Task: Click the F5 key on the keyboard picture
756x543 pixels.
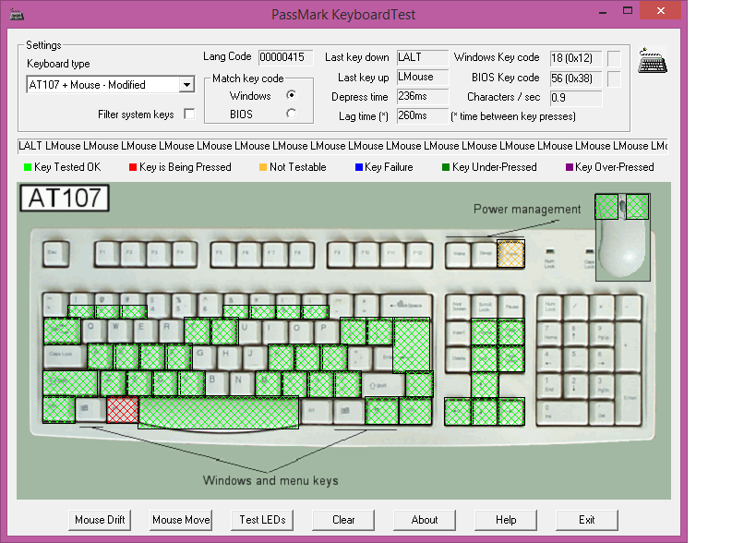Action: pyautogui.click(x=223, y=254)
